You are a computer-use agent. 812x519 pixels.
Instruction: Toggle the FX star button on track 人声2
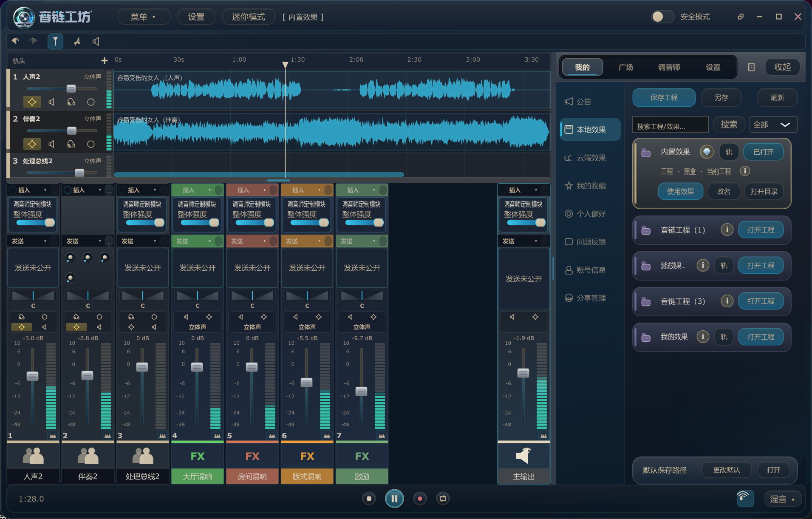(32, 102)
